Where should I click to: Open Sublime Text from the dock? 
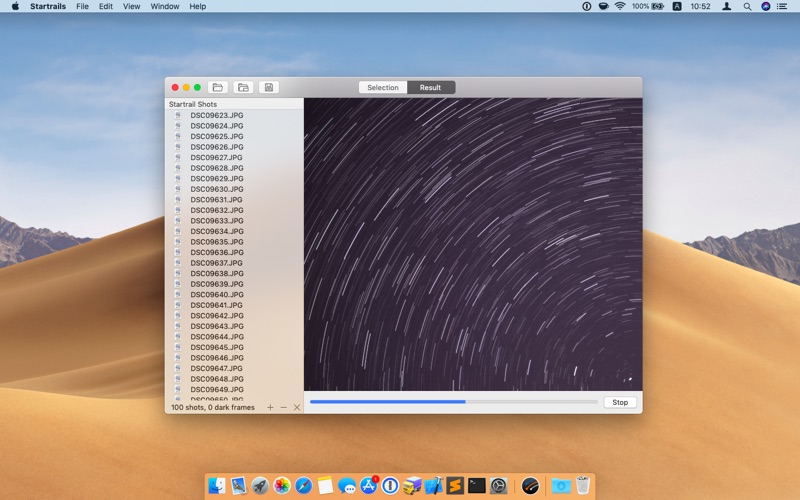(455, 485)
